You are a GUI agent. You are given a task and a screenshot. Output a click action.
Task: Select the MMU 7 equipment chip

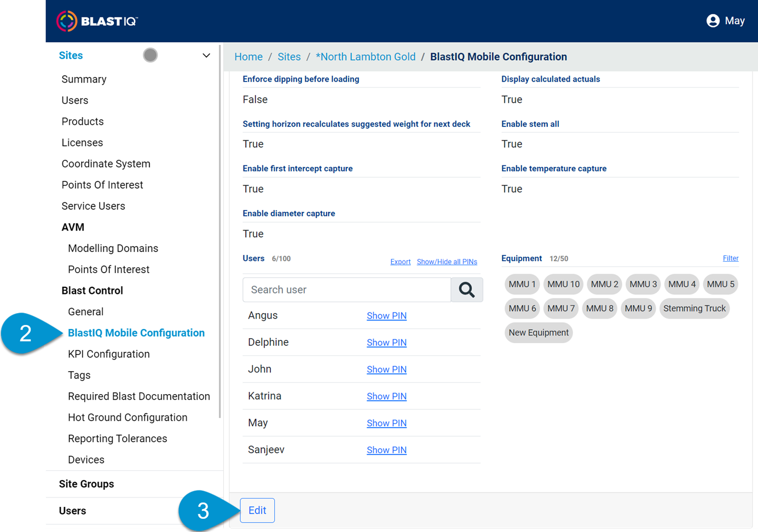561,308
